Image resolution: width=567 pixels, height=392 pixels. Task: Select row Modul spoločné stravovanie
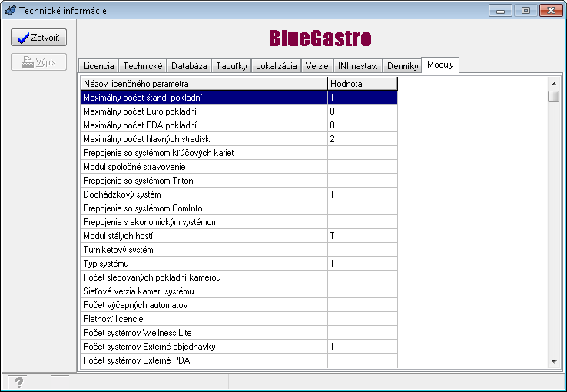point(240,167)
